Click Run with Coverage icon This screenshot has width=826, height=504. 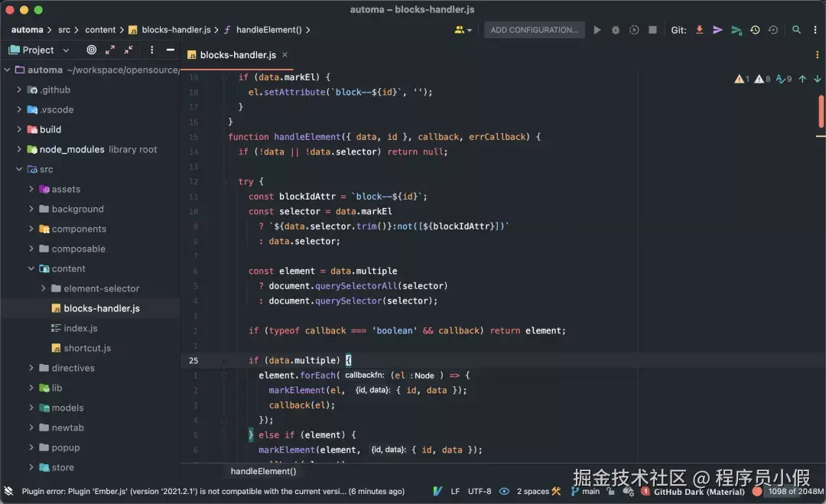click(x=634, y=30)
